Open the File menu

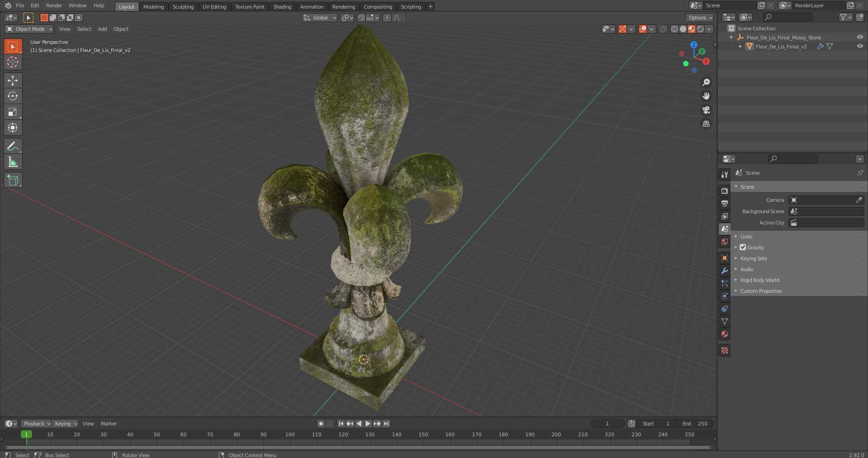point(20,5)
